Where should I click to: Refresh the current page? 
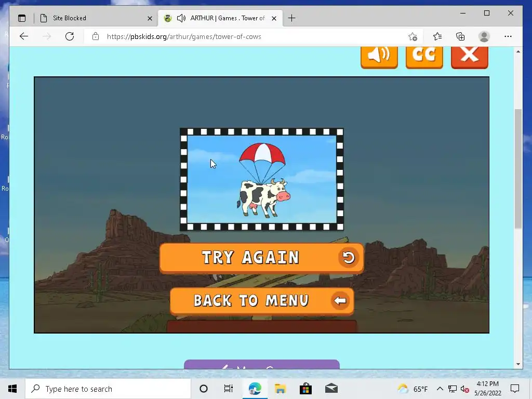click(70, 36)
